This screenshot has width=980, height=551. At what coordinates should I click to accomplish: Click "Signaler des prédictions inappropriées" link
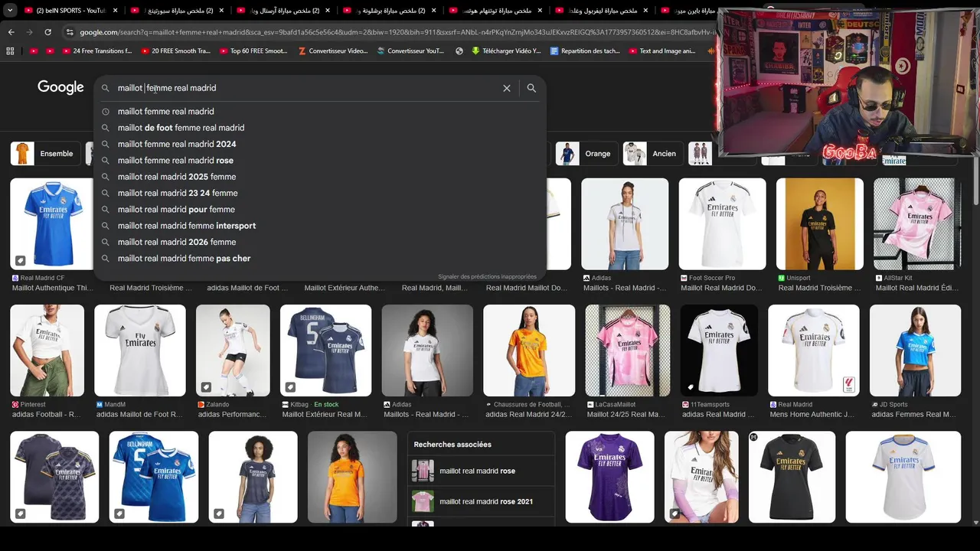(487, 276)
